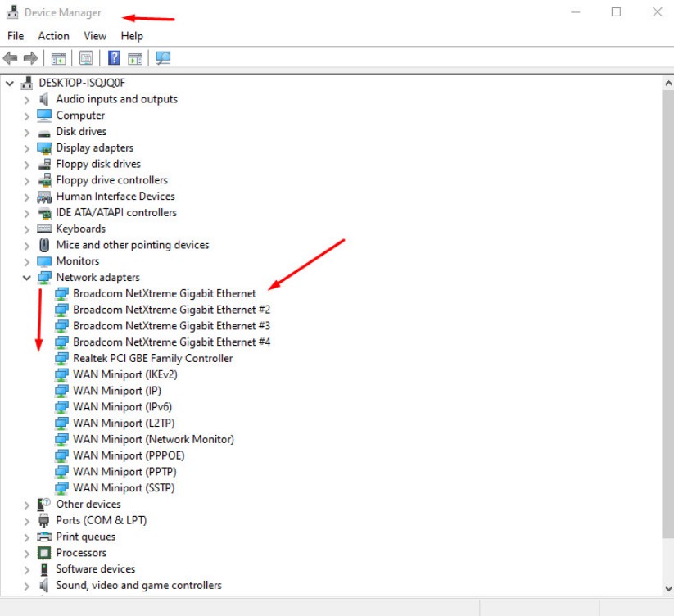
Task: Expand the Disk drives chevron
Action: [x=27, y=133]
